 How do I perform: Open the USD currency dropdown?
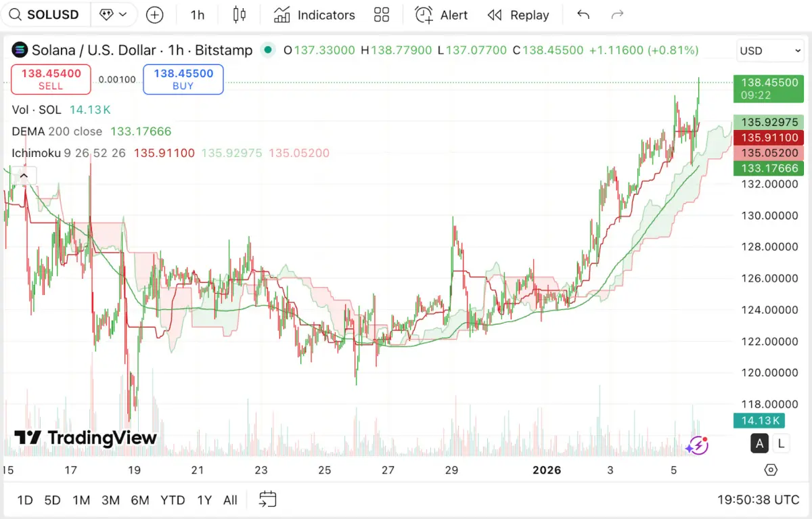pos(769,50)
